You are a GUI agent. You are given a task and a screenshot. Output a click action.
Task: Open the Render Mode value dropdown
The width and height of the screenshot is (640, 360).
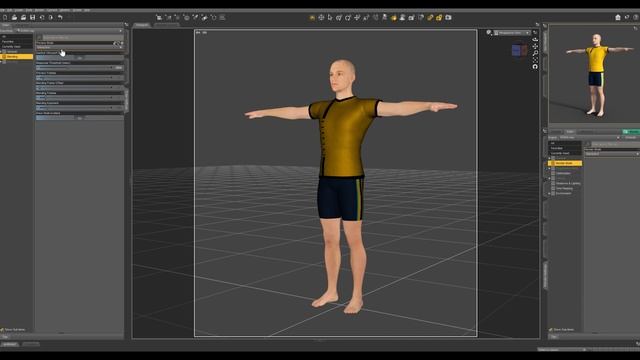(x=612, y=154)
